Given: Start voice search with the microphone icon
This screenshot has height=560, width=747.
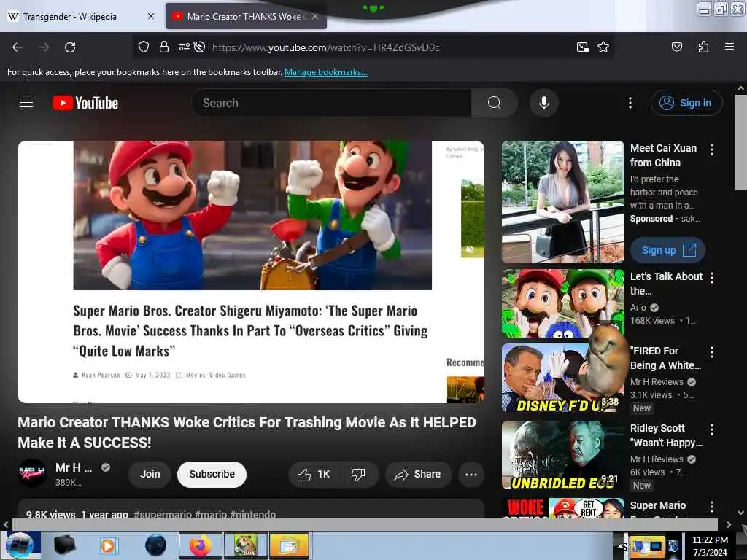Looking at the screenshot, I should coord(543,103).
